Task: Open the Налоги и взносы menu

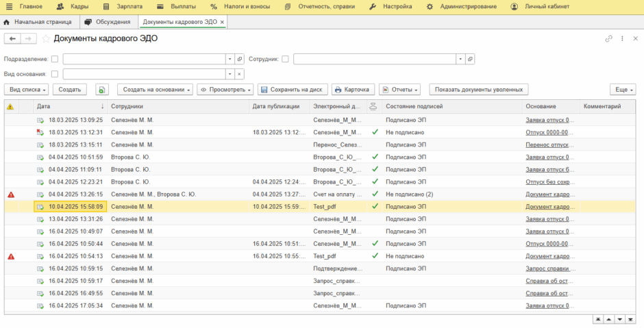Action: tap(240, 7)
